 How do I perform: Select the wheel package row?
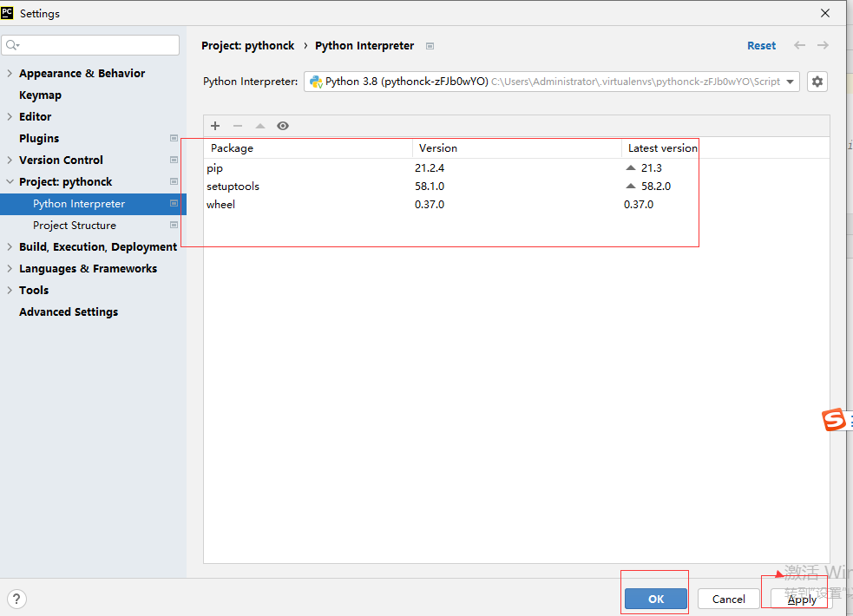[x=516, y=205]
